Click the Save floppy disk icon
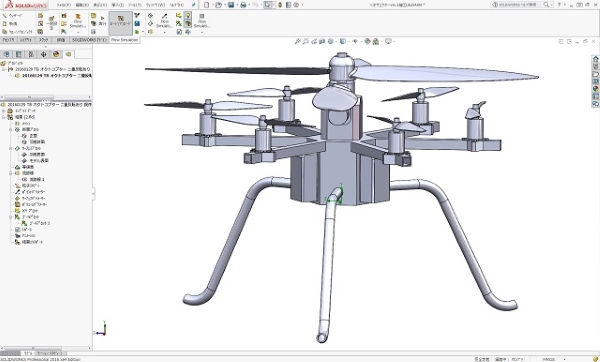The width and height of the screenshot is (600, 362). click(x=231, y=5)
